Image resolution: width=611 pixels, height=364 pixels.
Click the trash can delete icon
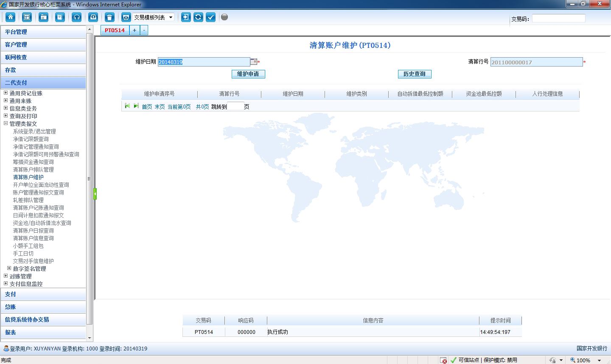(x=109, y=17)
